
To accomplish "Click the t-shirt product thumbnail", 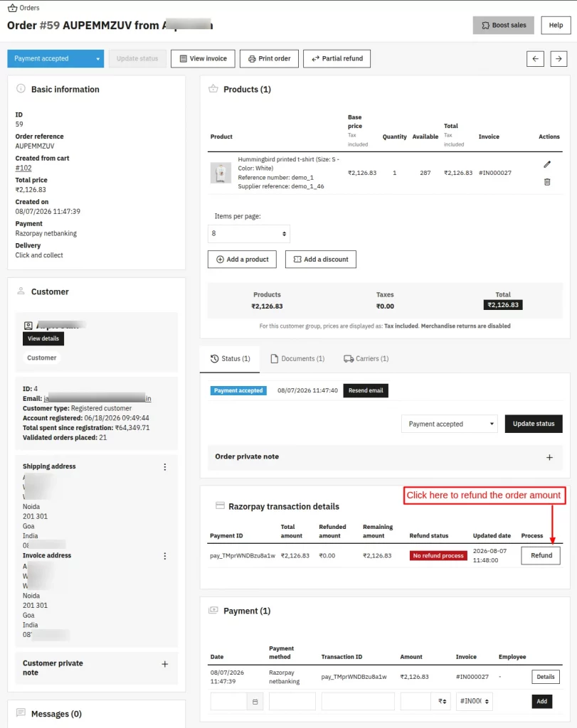I will point(221,173).
